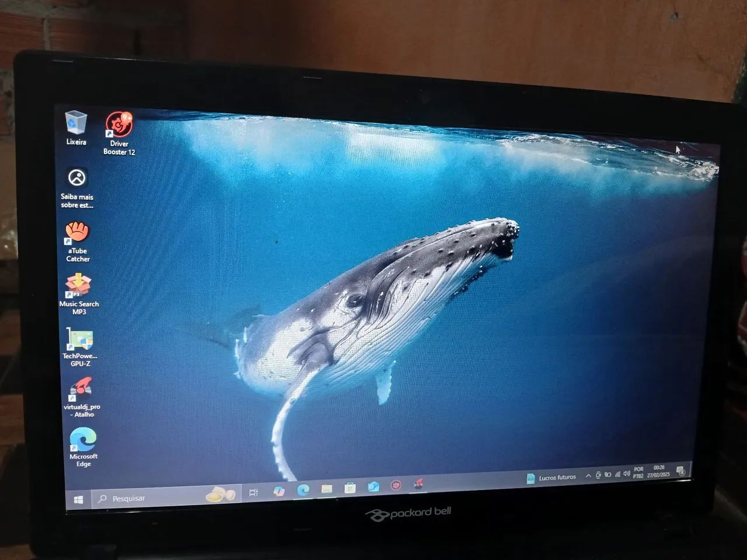
Task: Expand the hidden system tray icons chevron
Action: tap(588, 476)
